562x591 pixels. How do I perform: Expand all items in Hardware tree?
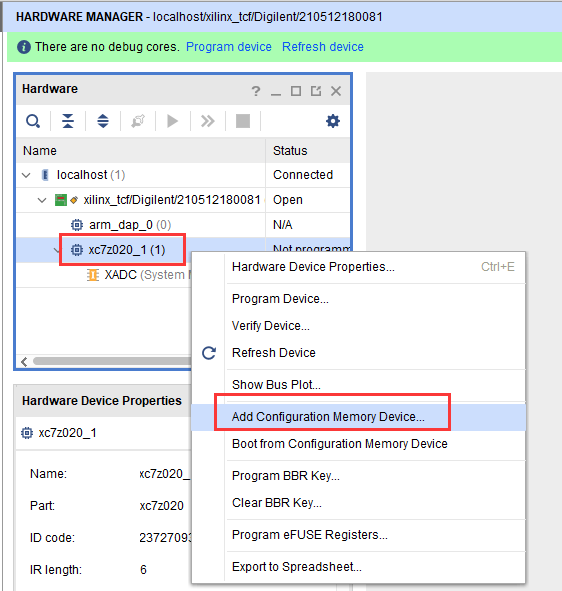103,121
